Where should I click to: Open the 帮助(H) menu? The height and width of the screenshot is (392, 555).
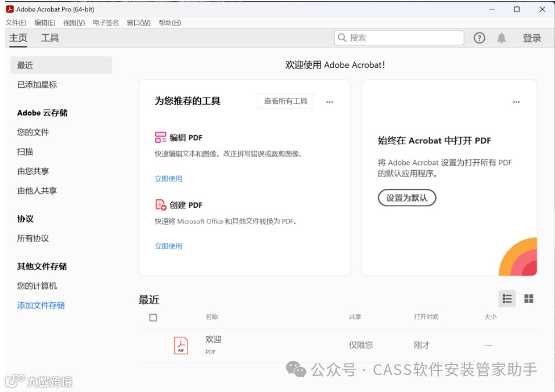(x=170, y=23)
